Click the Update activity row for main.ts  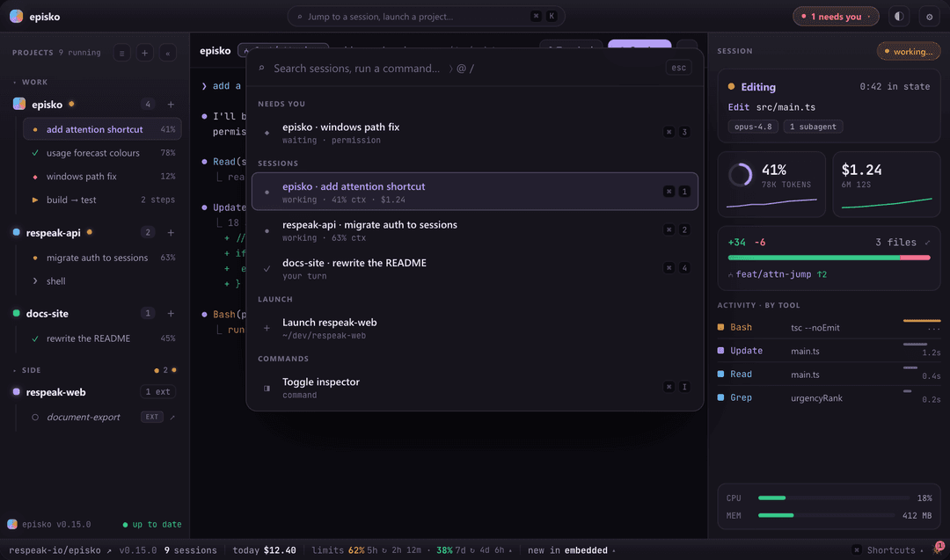point(829,351)
